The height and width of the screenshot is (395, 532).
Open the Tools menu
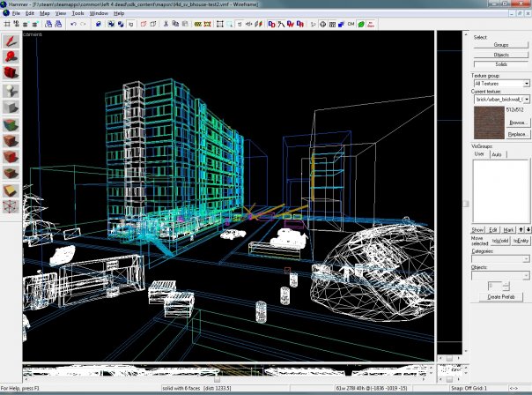pos(78,13)
